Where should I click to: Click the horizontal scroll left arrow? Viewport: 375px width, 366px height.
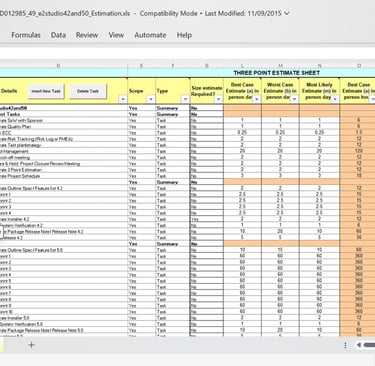[359, 345]
